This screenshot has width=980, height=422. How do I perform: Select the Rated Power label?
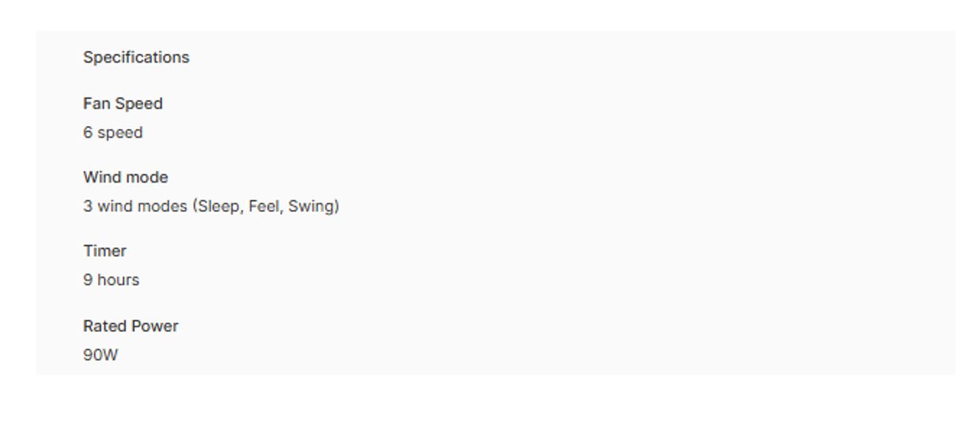pyautogui.click(x=130, y=326)
